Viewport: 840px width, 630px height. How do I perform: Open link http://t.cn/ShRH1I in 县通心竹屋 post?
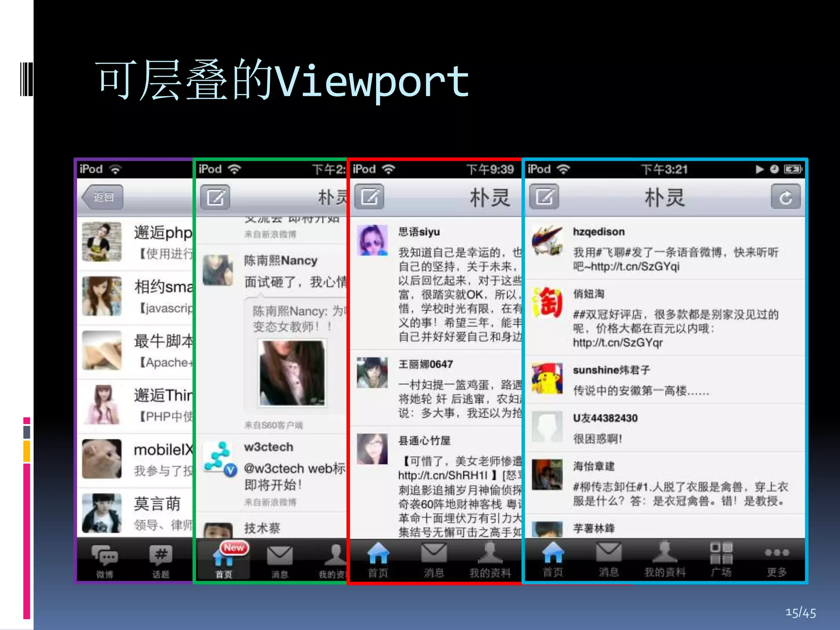443,475
